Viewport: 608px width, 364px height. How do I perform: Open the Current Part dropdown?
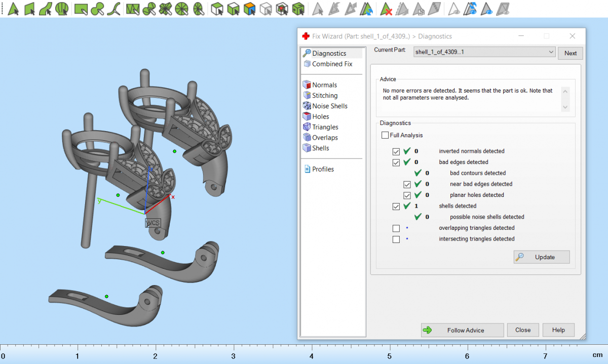pos(551,52)
